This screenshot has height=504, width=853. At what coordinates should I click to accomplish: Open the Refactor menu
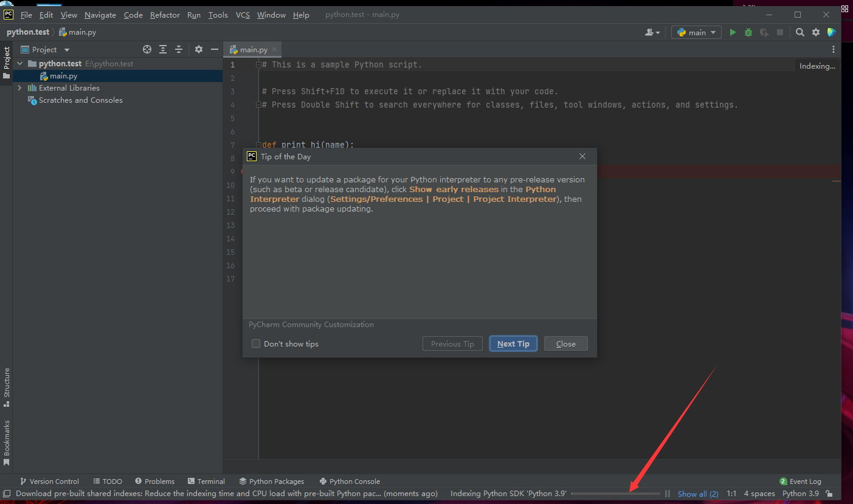click(165, 15)
